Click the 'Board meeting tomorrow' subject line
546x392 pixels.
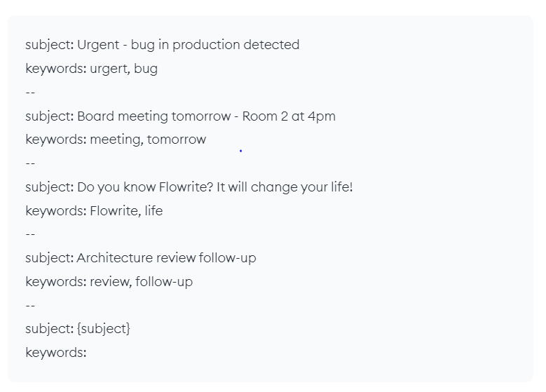[x=180, y=116]
